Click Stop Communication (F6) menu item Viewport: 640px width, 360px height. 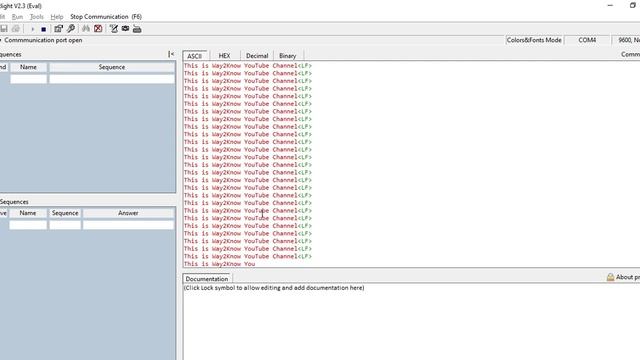(x=106, y=17)
